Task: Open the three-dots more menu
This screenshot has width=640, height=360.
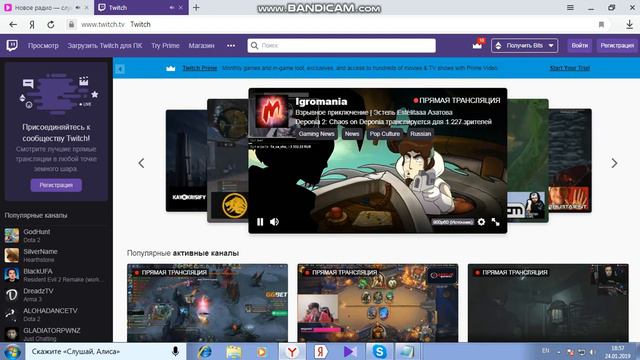Action: pos(231,46)
